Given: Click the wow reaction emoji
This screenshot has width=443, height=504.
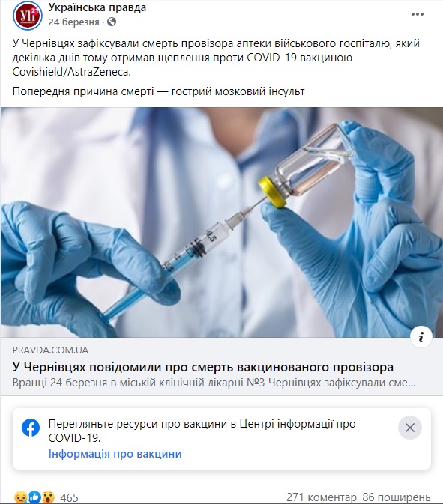Looking at the screenshot, I should click(x=49, y=497).
